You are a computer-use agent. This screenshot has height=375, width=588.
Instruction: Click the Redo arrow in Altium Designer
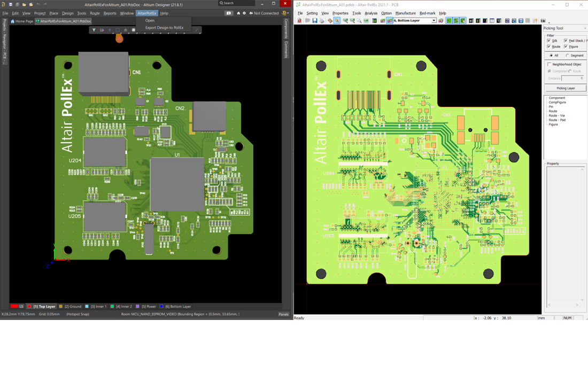(44, 4)
